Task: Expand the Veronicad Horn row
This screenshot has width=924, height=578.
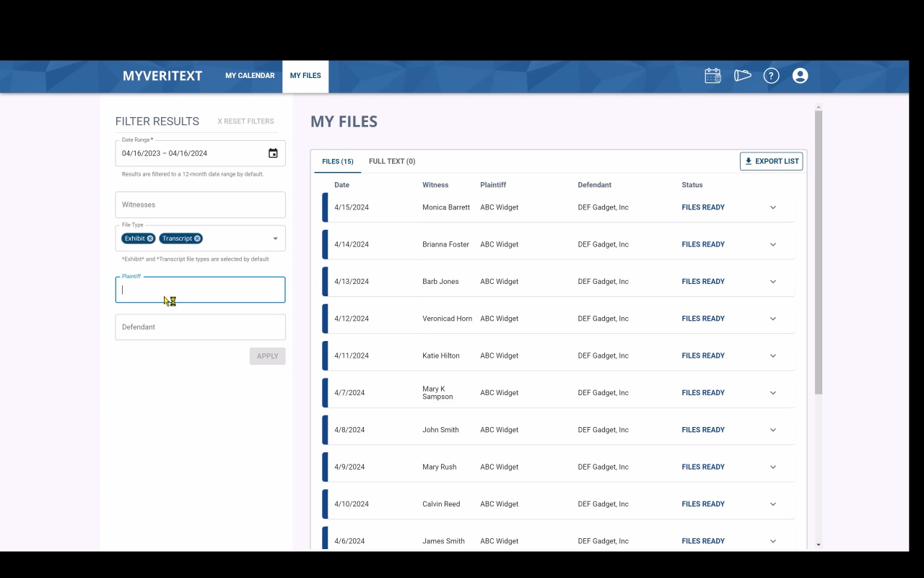Action: [773, 319]
